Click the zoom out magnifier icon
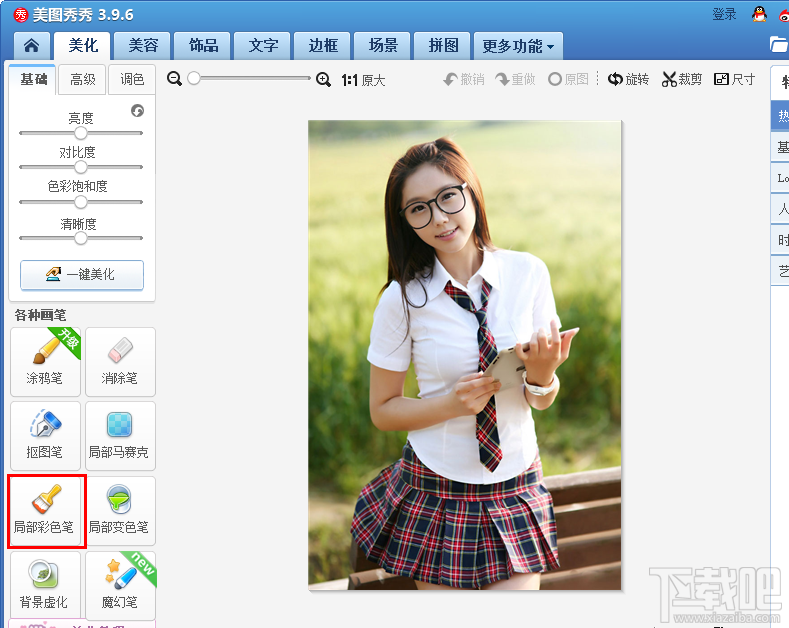Screen dimensions: 789x628 (175, 79)
